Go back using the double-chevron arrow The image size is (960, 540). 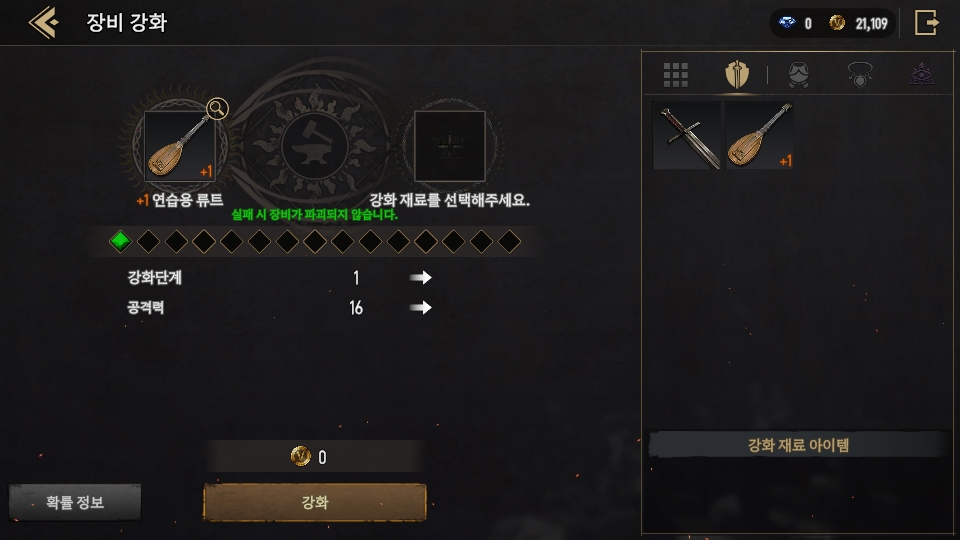tap(43, 23)
